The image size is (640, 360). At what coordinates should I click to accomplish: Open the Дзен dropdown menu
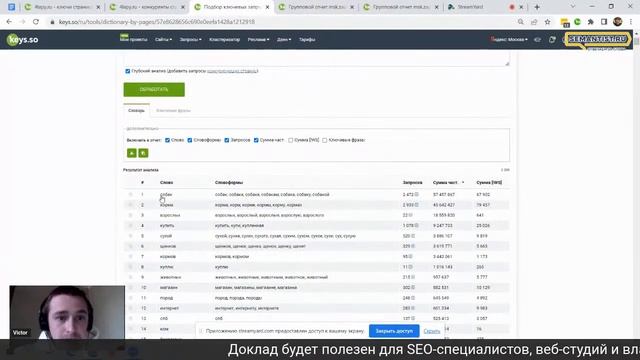tap(284, 40)
